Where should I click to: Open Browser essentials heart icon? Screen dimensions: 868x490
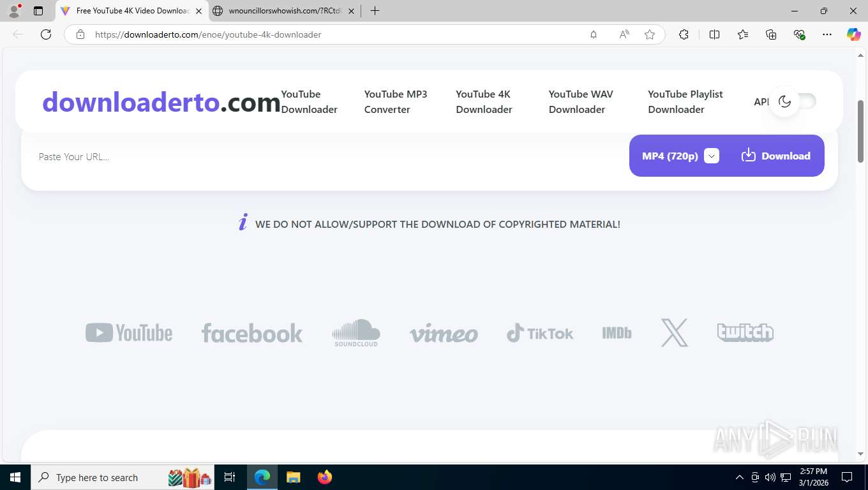pos(799,34)
